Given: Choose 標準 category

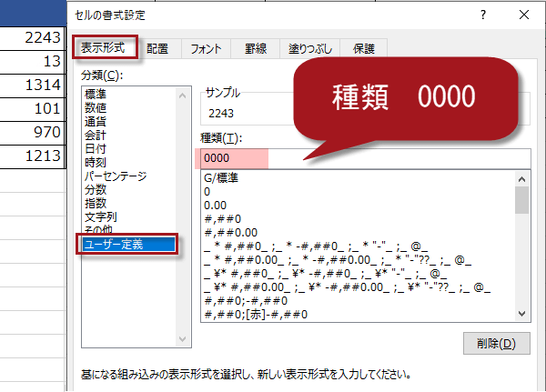Looking at the screenshot, I should point(96,95).
